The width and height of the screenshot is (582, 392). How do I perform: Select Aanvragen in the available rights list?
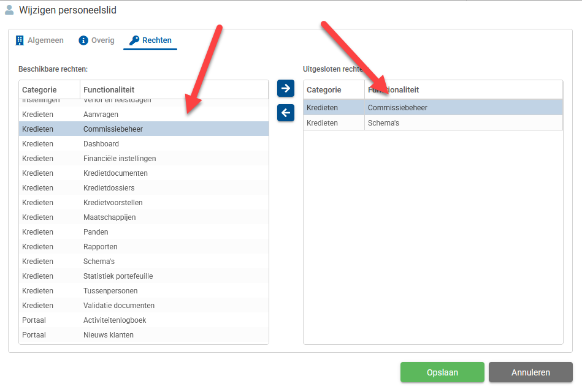point(101,115)
